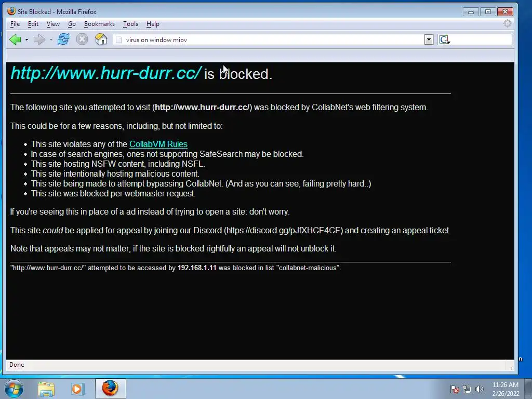Image resolution: width=532 pixels, height=399 pixels.
Task: Open the Back history dropdown arrow
Action: 26,39
